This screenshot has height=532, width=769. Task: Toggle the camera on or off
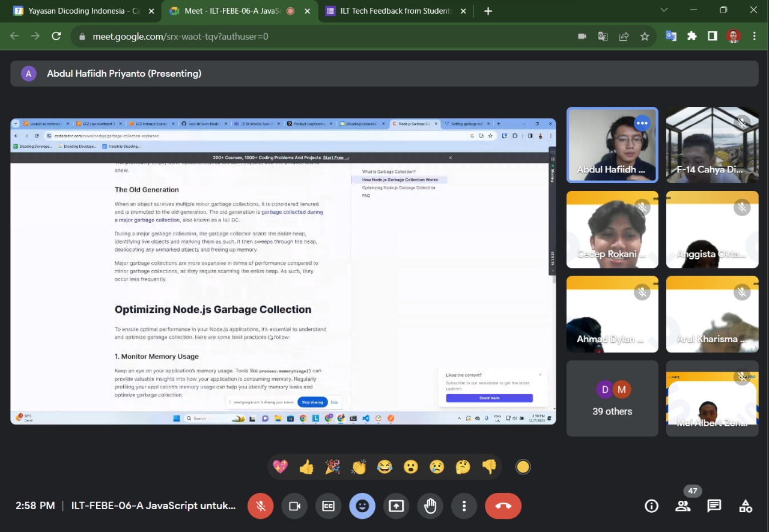294,506
